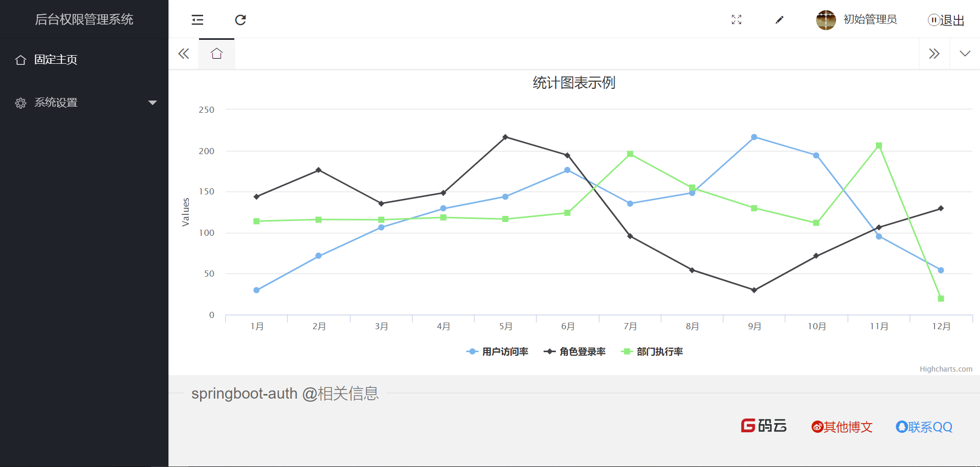980x467 pixels.
Task: Toggle the 用户访问率 legend series
Action: pos(497,352)
